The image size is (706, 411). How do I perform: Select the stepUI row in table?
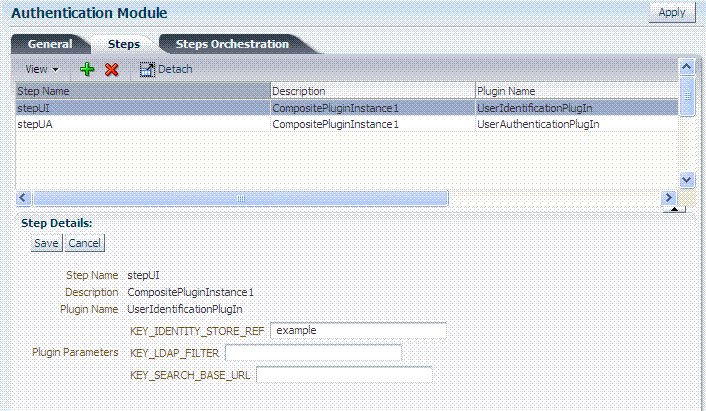click(347, 108)
